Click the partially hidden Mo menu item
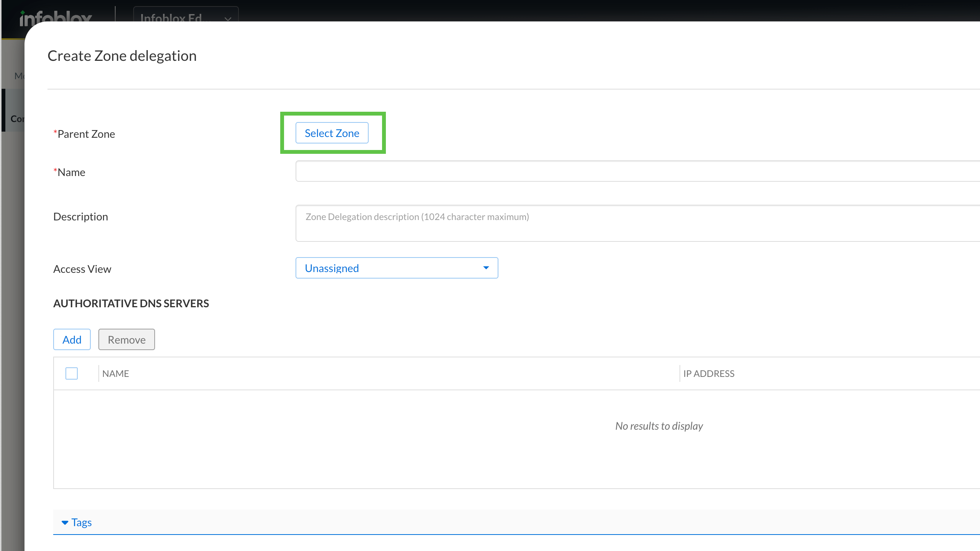 coord(18,76)
